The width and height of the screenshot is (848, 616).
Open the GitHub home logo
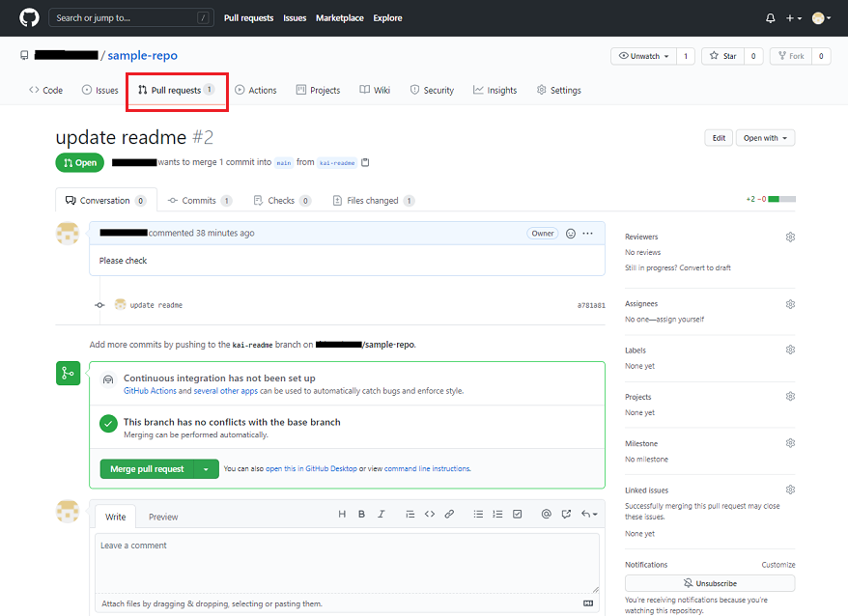pos(29,17)
